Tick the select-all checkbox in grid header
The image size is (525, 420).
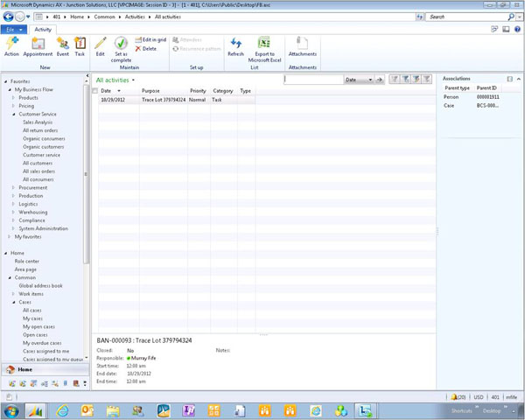coord(95,90)
